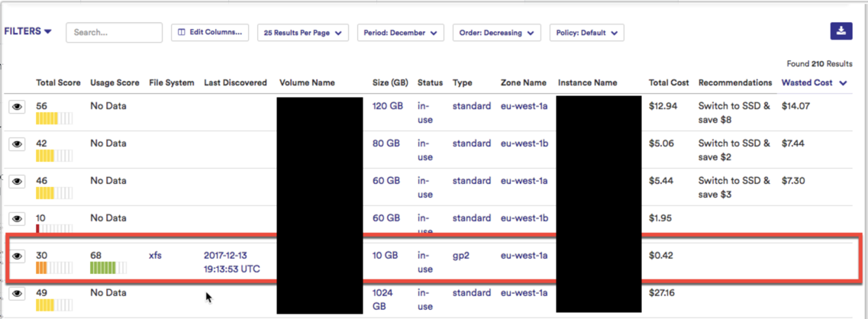The height and width of the screenshot is (319, 868).
Task: Click the yellow score bar under Total Score 42
Action: [x=54, y=156]
